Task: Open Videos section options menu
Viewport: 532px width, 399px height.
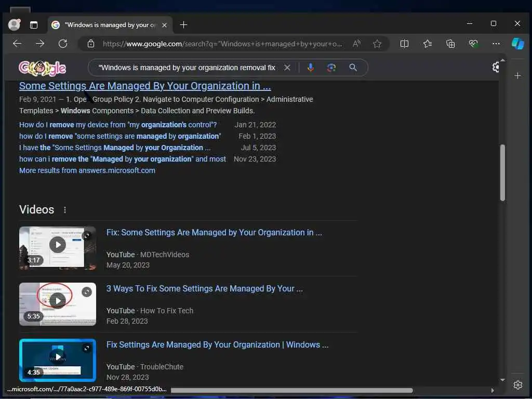Action: tap(65, 210)
